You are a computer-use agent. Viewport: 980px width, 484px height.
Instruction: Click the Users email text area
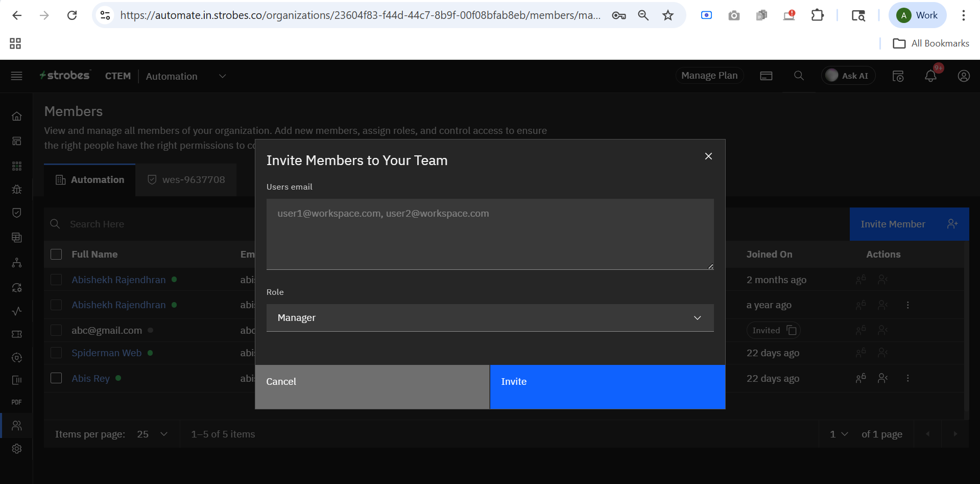point(490,234)
